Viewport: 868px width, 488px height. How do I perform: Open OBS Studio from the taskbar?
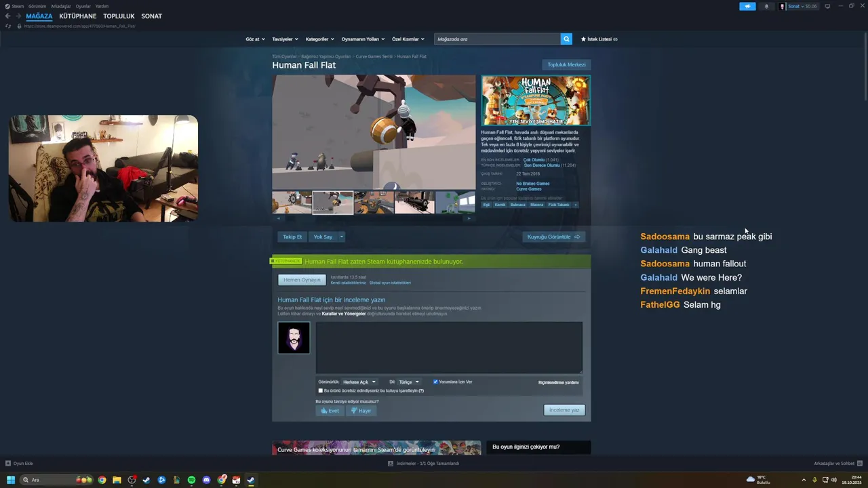point(132,480)
